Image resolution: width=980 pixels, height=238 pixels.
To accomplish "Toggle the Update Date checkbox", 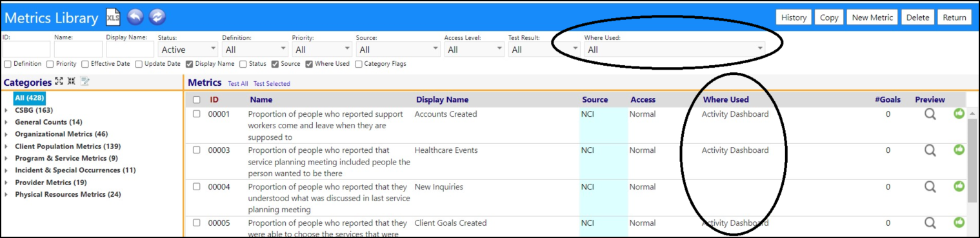I will coord(139,64).
